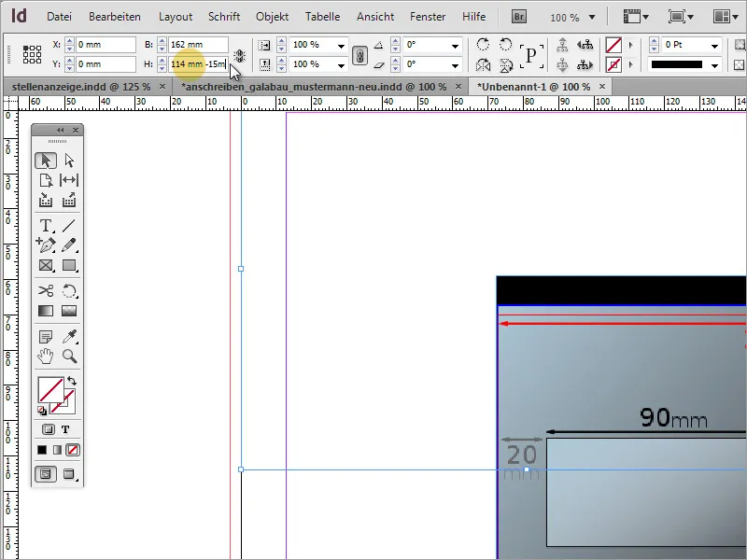Viewport: 747px width, 560px height.
Task: Click Rotate 90° Counter-clockwise icon
Action: (x=505, y=45)
